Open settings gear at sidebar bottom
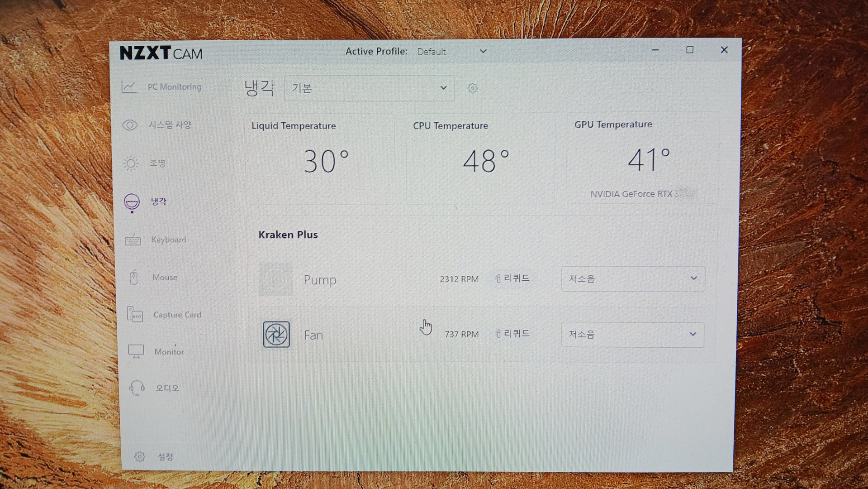This screenshot has width=868, height=489. [x=140, y=456]
